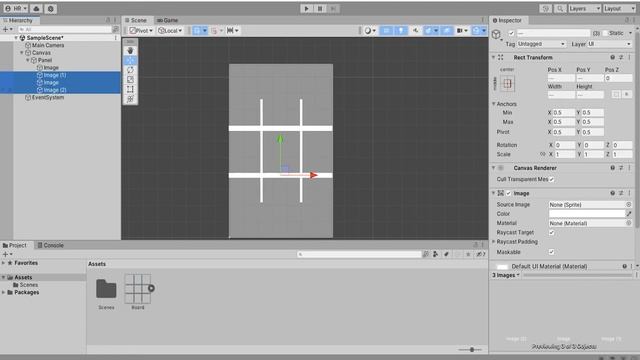Click the Pause button
Image resolution: width=640 pixels, height=360 pixels.
pos(320,9)
